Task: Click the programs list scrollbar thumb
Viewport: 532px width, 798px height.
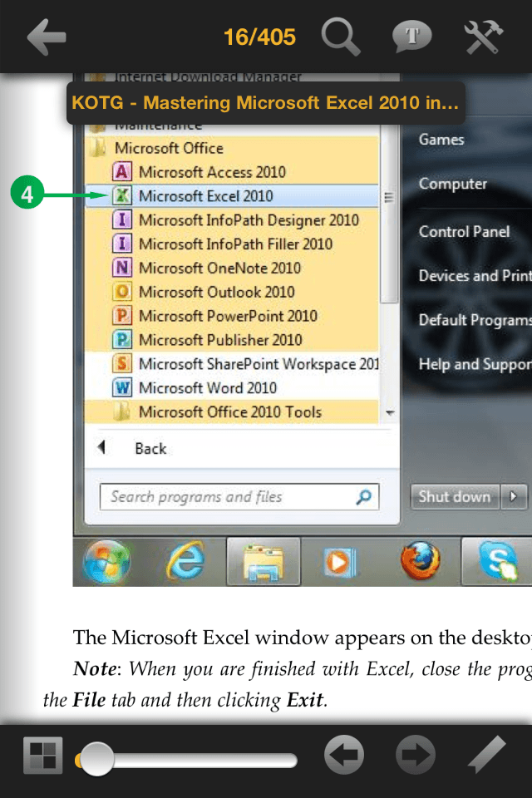Action: click(389, 214)
